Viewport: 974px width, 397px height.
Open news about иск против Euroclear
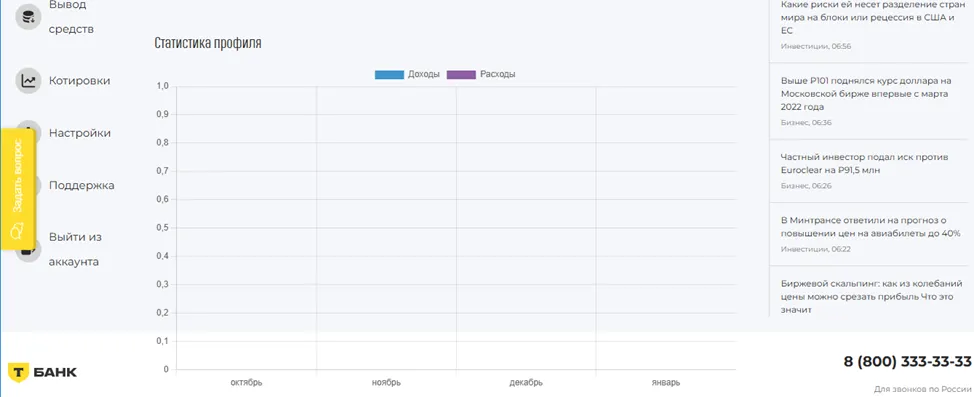click(x=865, y=163)
